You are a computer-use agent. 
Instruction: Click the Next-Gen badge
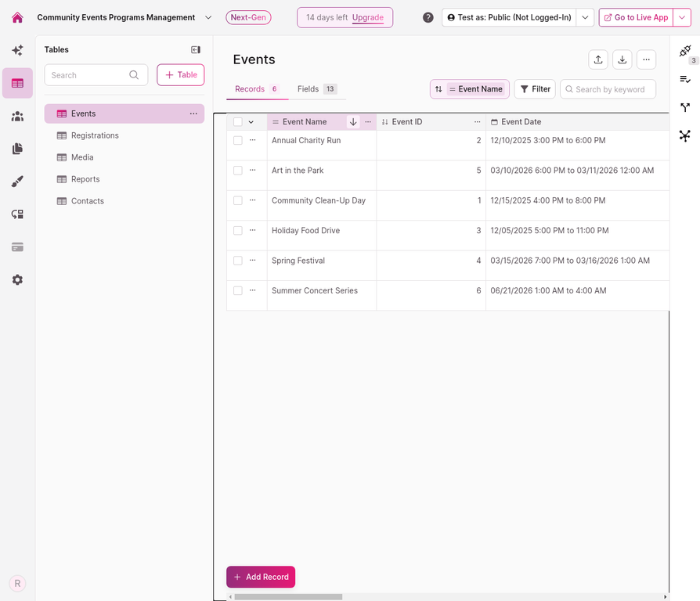pyautogui.click(x=248, y=17)
